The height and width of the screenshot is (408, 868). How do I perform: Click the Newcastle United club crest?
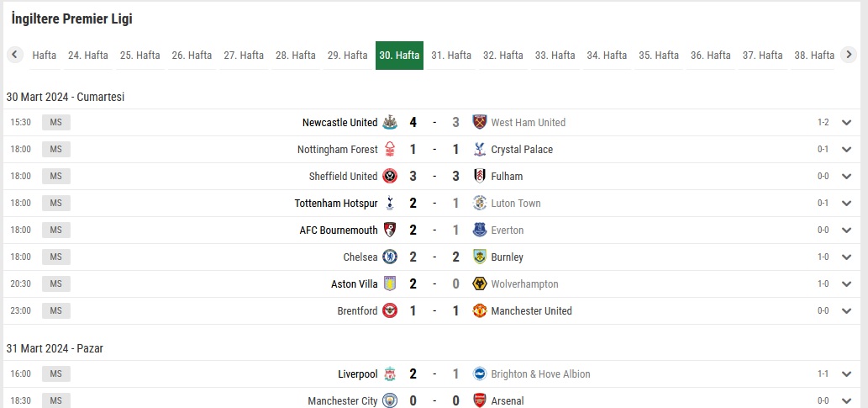tap(390, 123)
